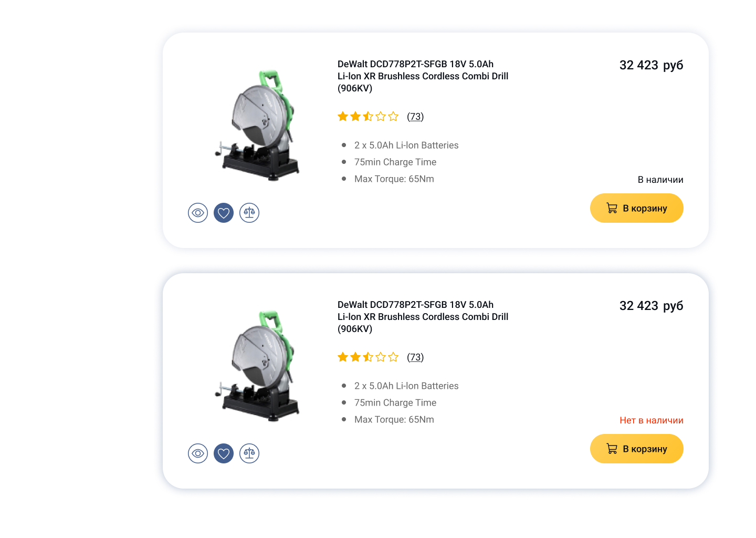The width and height of the screenshot is (756, 538).
Task: Click the star rating on the second product
Action: point(368,357)
